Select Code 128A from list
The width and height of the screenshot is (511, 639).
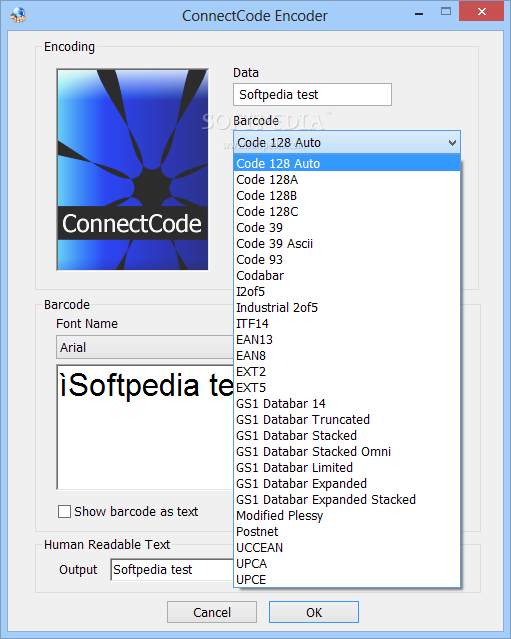(x=347, y=179)
